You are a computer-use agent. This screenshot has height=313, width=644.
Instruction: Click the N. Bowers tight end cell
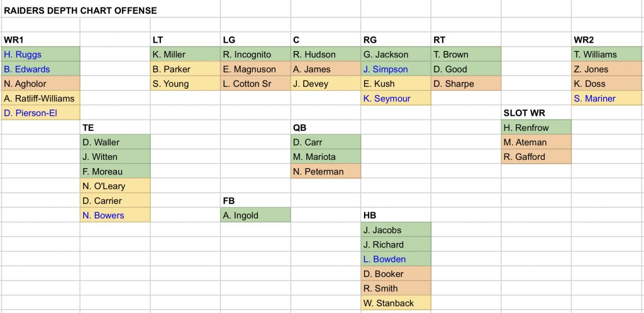[115, 215]
